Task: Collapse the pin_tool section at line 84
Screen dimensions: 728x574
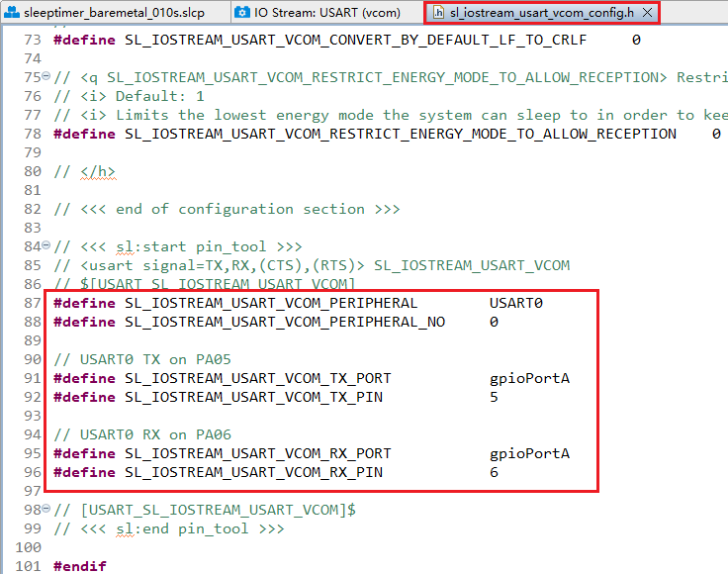Action: 45,246
